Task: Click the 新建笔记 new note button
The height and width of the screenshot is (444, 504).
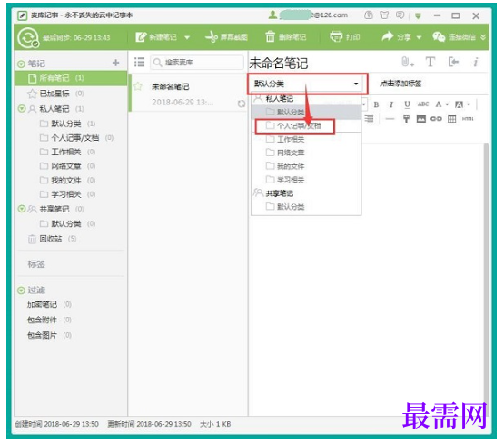Action: pos(156,37)
